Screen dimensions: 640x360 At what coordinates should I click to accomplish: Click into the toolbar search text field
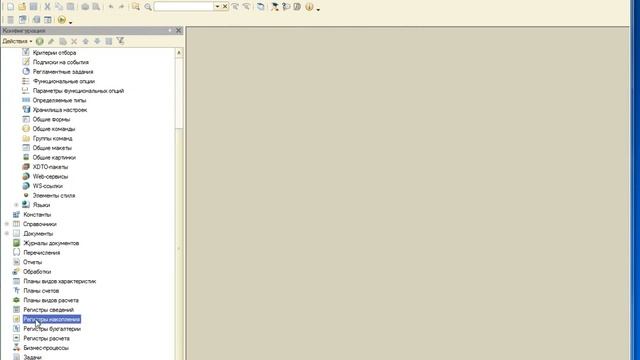coord(184,7)
